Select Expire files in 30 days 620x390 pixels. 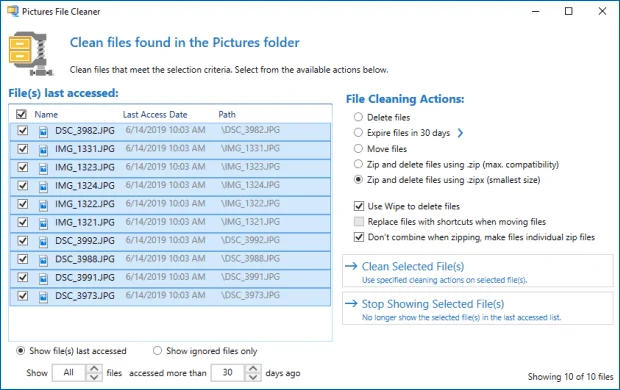pos(358,133)
